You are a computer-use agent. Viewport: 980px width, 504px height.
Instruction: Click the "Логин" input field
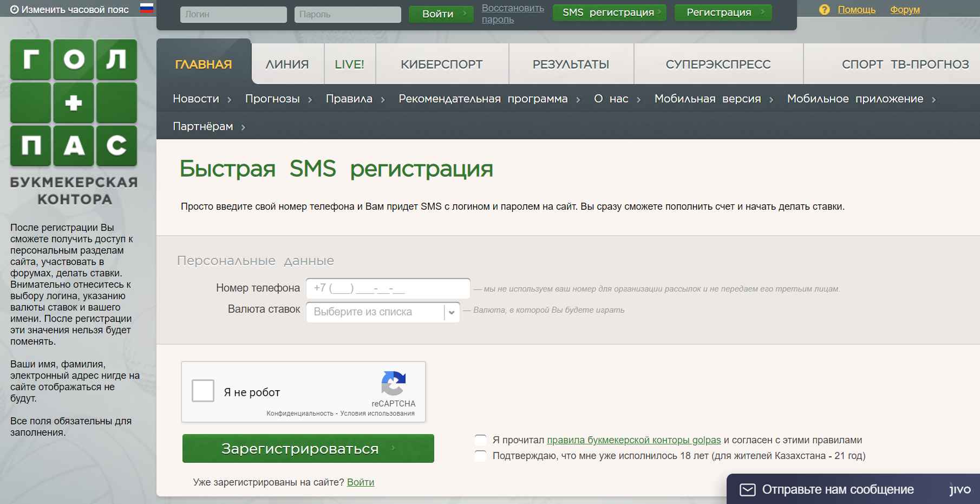[x=233, y=15]
